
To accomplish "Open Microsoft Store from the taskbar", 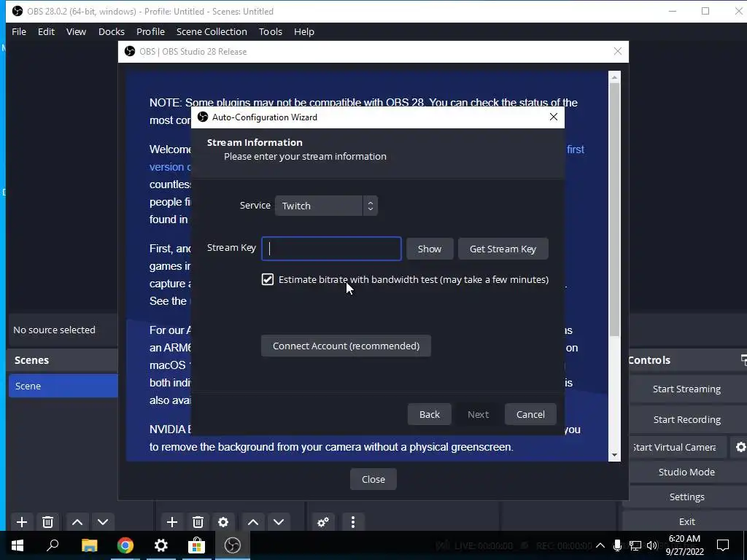I will pyautogui.click(x=196, y=545).
